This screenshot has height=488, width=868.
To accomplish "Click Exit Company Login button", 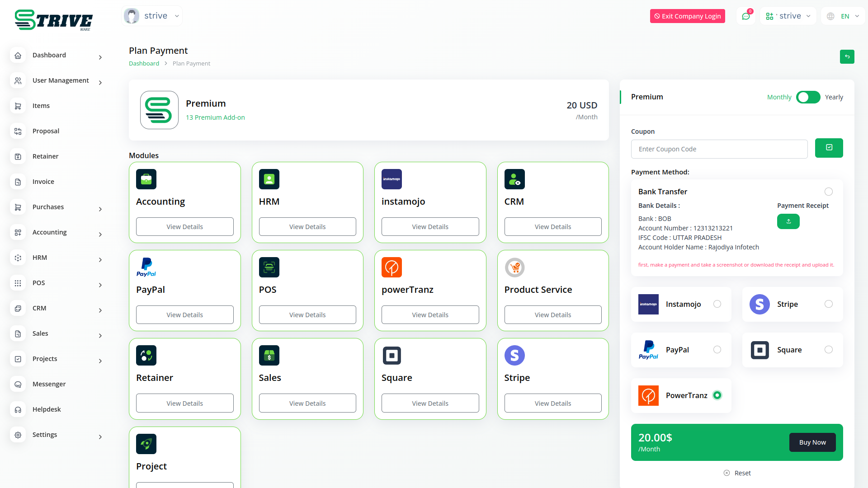I will coord(687,16).
